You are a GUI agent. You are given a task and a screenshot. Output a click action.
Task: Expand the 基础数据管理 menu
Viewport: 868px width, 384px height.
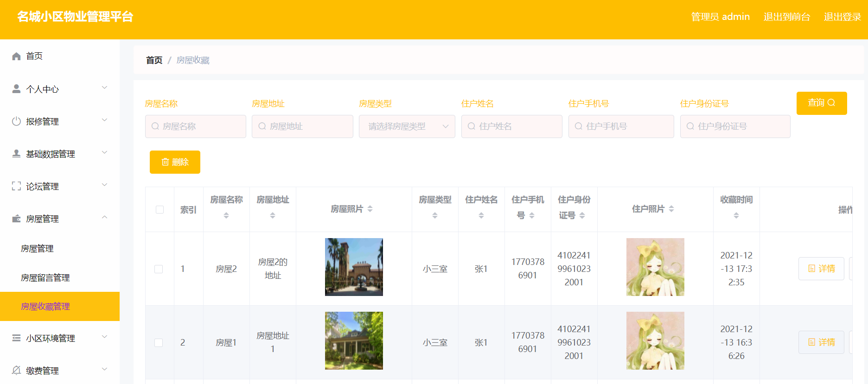click(60, 154)
